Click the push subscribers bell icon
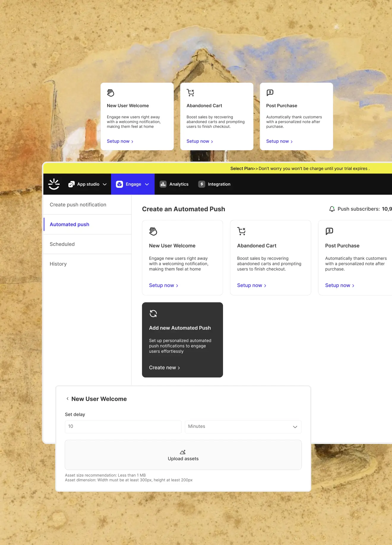The height and width of the screenshot is (545, 392). coord(332,209)
